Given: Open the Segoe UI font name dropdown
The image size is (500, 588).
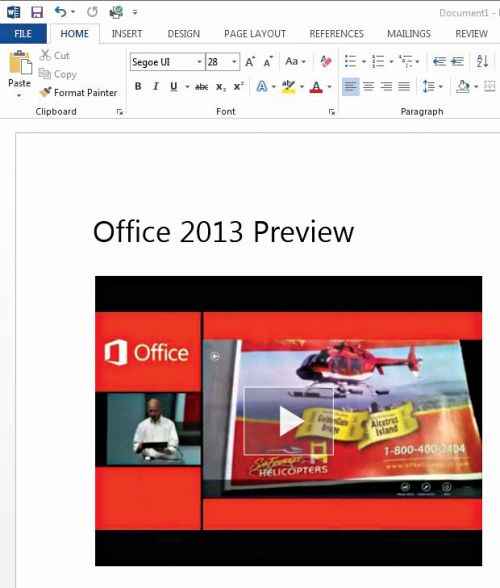Looking at the screenshot, I should click(x=200, y=62).
